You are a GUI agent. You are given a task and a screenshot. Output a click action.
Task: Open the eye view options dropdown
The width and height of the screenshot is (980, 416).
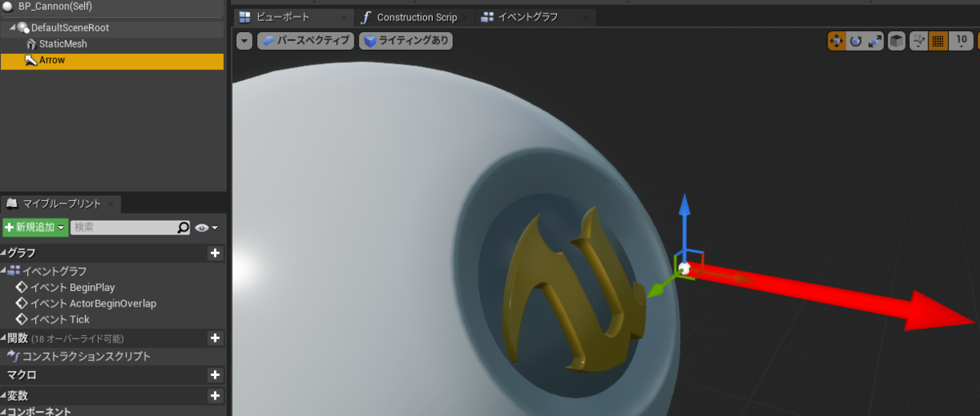(207, 227)
